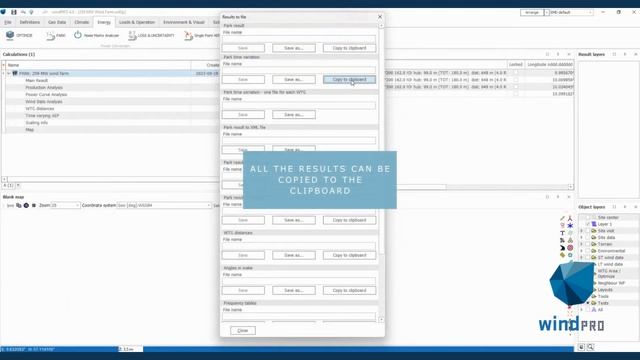Select the blue star object tool
This screenshot has height=360, width=640.
[x=570, y=225]
